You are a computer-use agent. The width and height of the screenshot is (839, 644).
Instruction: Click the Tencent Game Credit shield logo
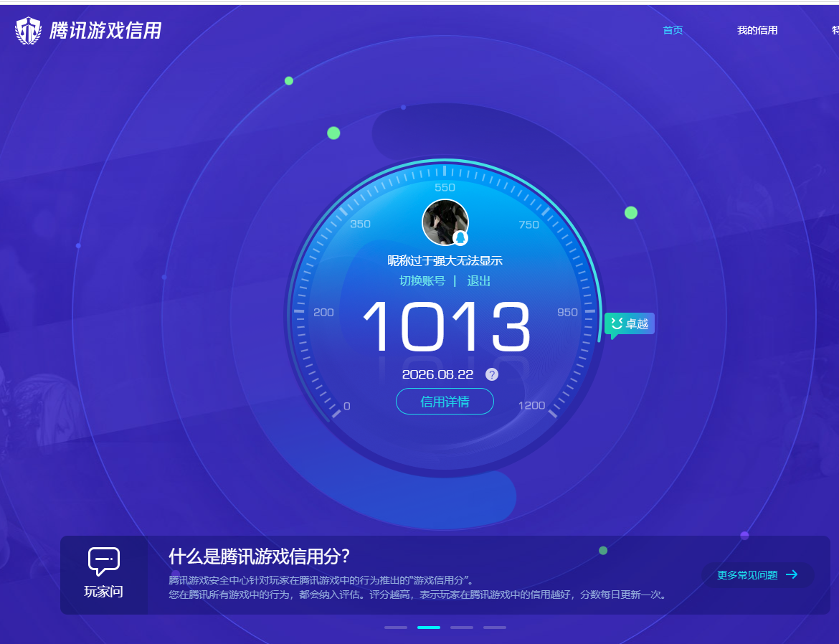(28, 31)
